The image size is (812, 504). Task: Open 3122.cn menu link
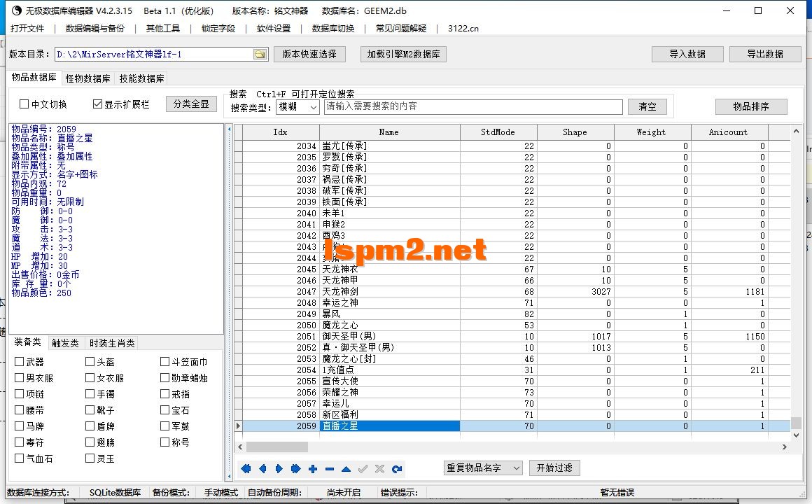tap(463, 29)
